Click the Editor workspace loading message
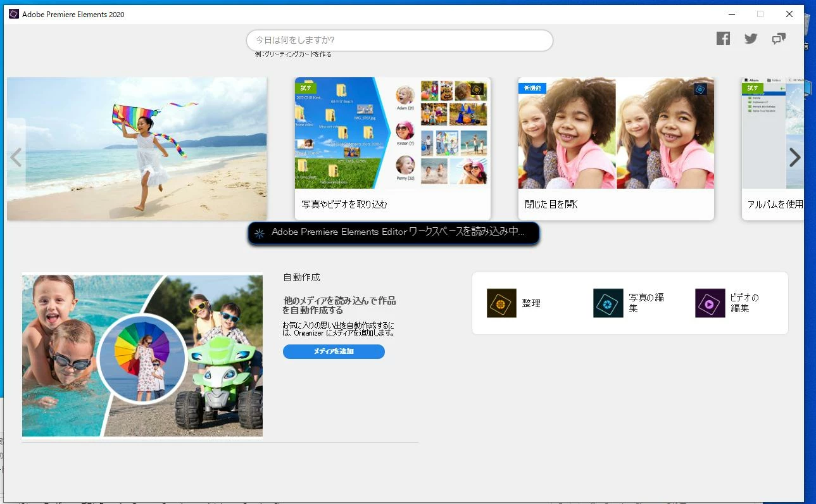 point(393,233)
